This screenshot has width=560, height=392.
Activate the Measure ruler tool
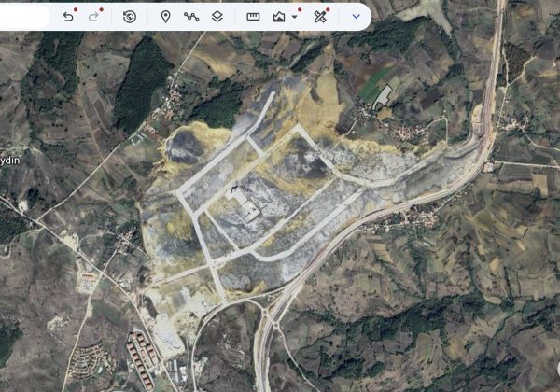point(253,17)
